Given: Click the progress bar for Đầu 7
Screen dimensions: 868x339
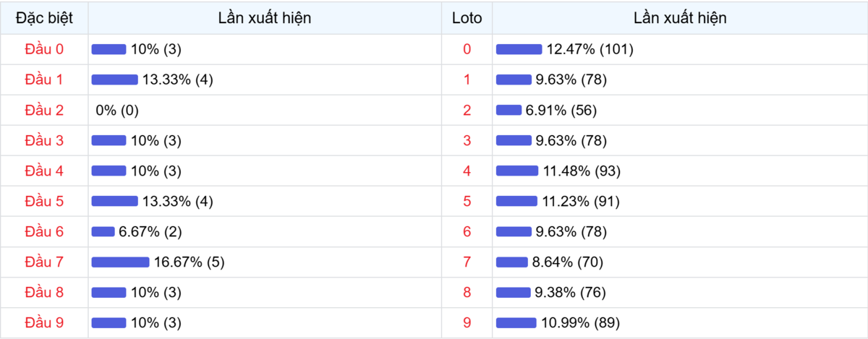Looking at the screenshot, I should pyautogui.click(x=120, y=262).
